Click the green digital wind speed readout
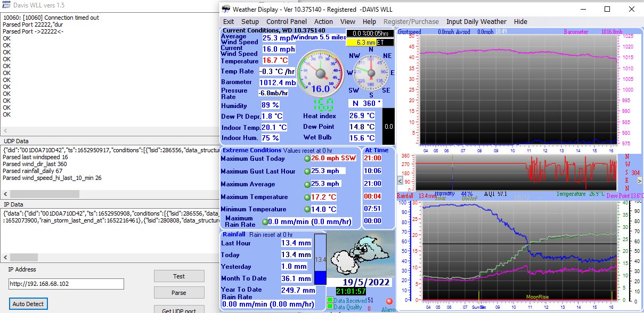Viewport: 644px width, 313px height. 324,104
